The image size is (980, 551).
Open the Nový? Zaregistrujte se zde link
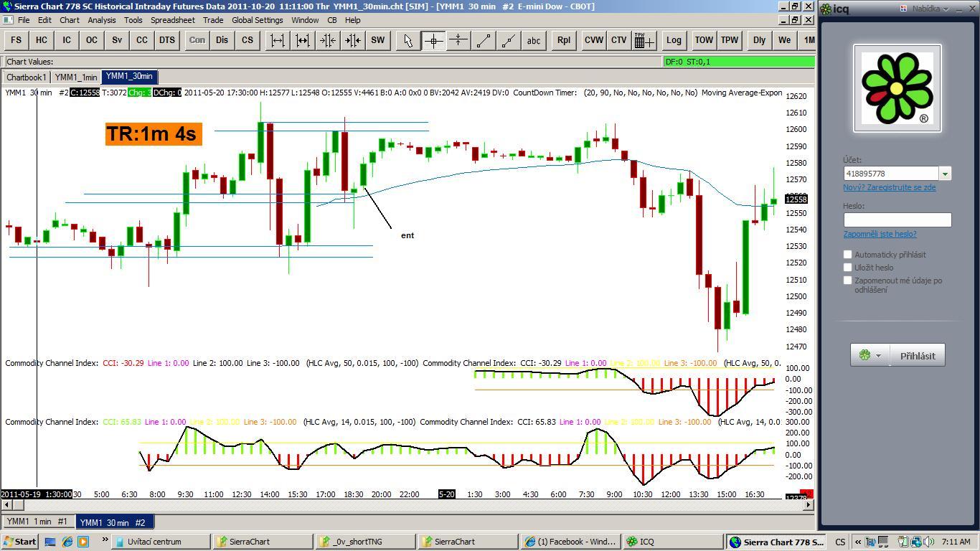pyautogui.click(x=890, y=187)
